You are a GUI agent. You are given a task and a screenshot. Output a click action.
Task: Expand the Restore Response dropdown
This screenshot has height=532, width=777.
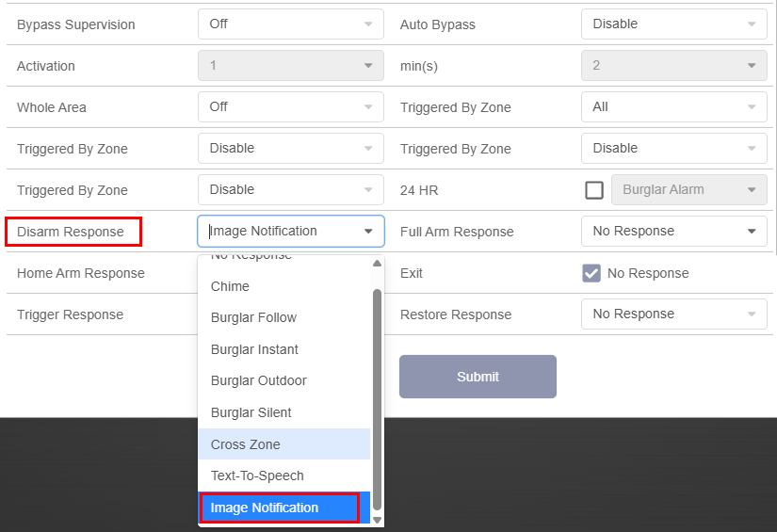click(673, 314)
